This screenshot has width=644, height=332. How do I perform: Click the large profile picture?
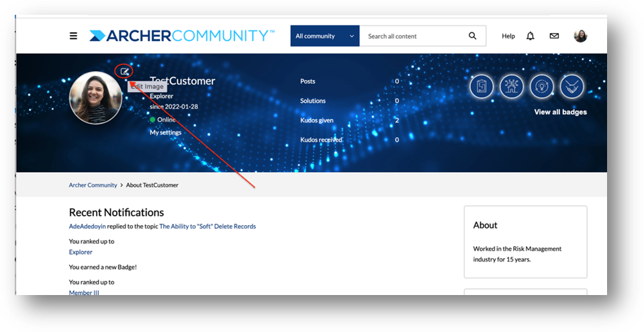[96, 98]
